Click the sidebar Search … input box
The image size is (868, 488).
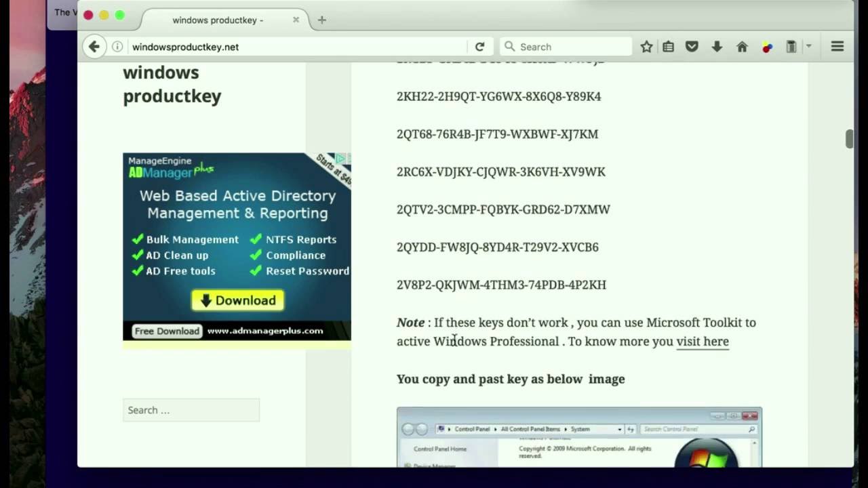point(191,410)
